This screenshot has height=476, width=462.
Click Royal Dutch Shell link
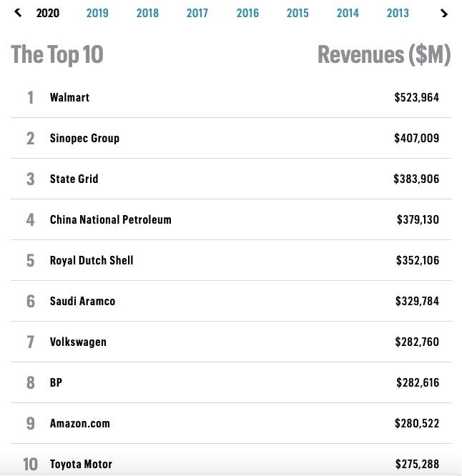click(92, 260)
